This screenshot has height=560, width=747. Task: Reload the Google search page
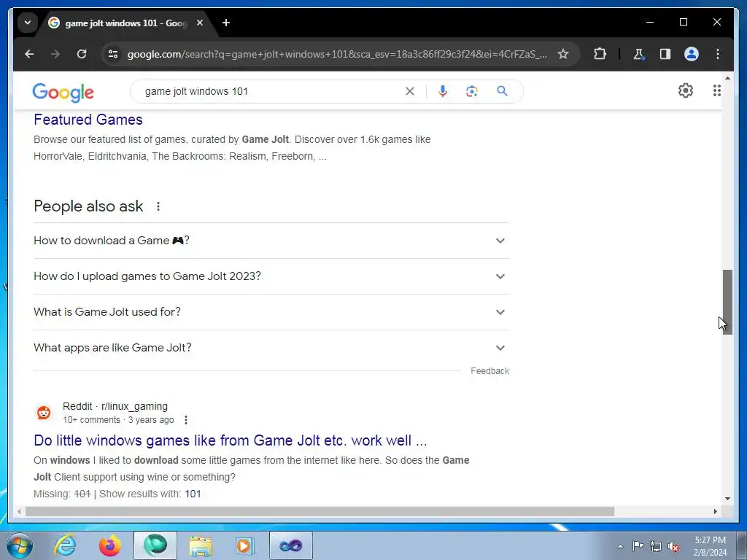pyautogui.click(x=82, y=54)
